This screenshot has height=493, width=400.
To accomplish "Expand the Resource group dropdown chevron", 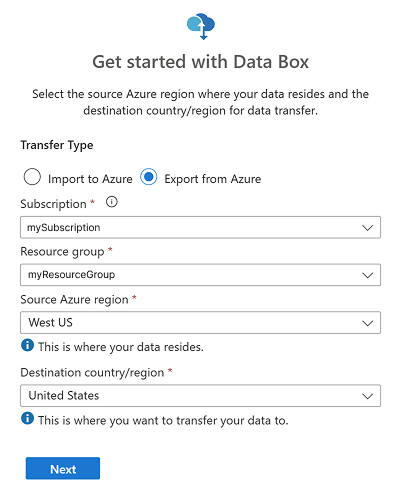I will (x=367, y=275).
